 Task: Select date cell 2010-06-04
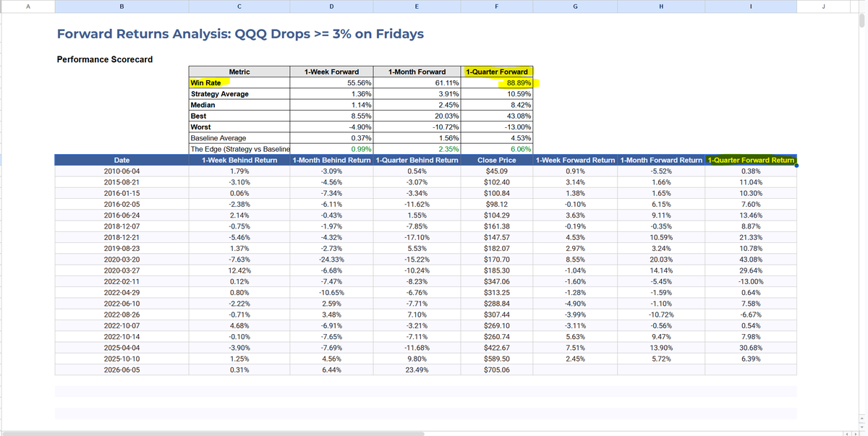coord(122,171)
